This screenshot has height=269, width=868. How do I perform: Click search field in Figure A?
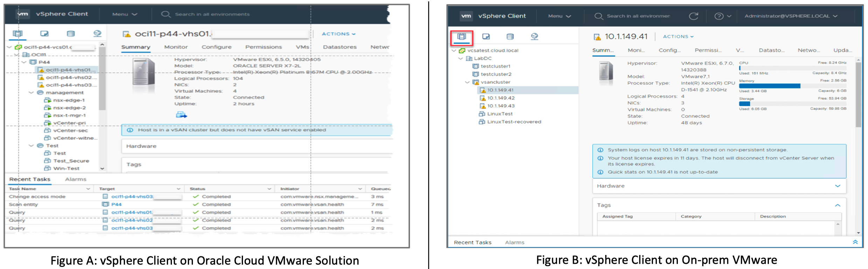click(x=212, y=14)
